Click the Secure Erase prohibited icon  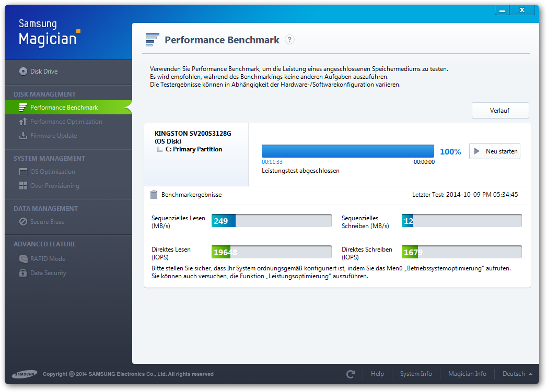[23, 222]
